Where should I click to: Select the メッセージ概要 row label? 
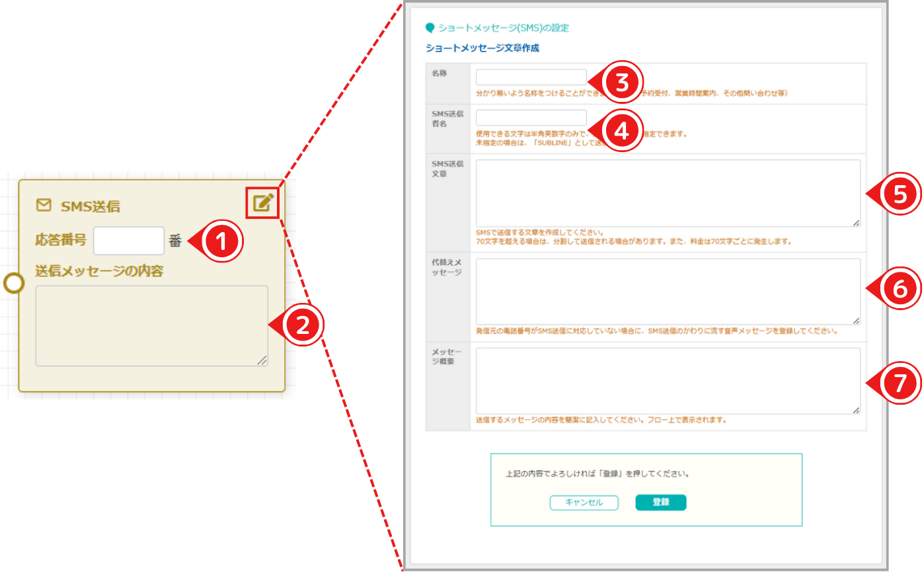447,357
